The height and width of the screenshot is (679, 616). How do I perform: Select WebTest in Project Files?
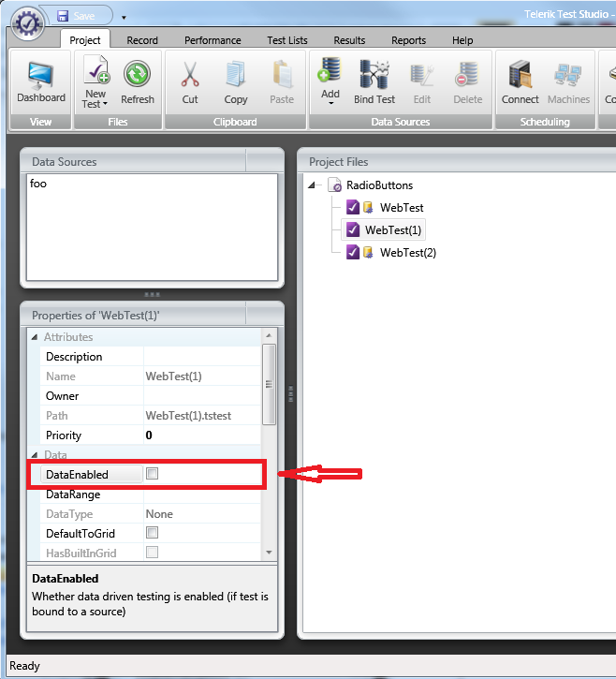402,207
